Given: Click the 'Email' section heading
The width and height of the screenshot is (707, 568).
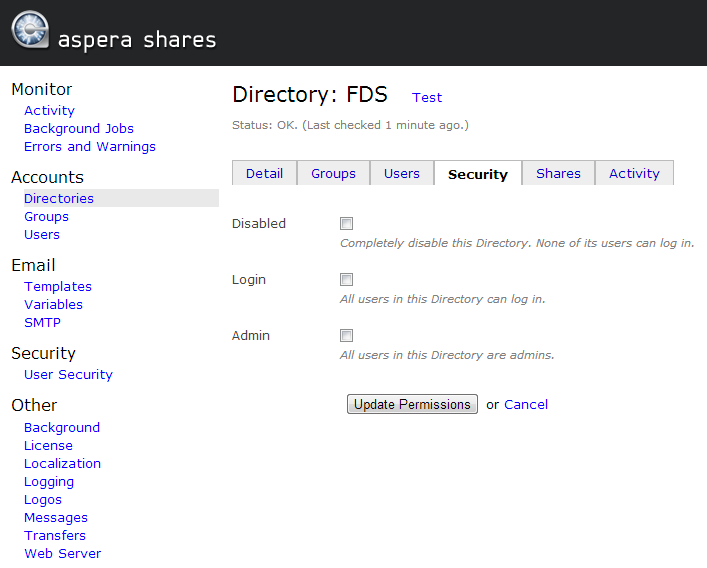Looking at the screenshot, I should coord(33,265).
